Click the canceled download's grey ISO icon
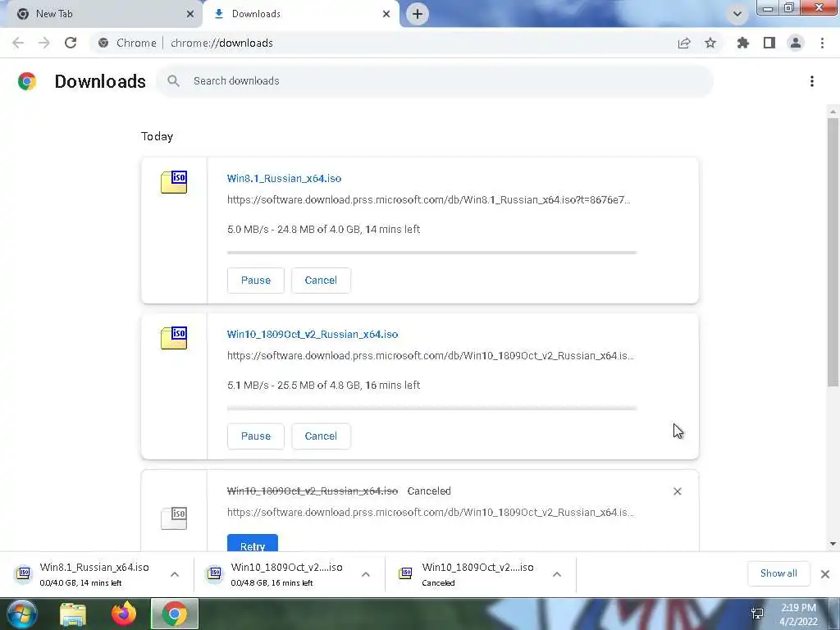Image resolution: width=840 pixels, height=630 pixels. 174,518
